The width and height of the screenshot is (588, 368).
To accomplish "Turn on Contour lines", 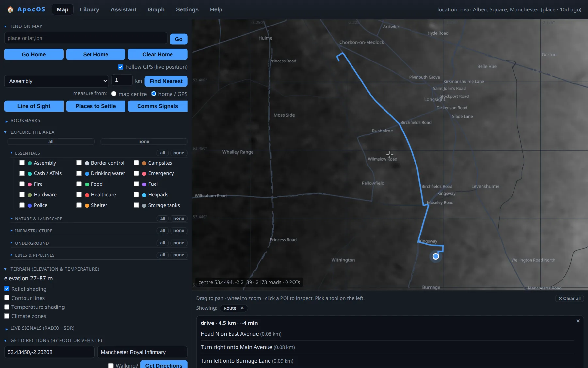I will click(x=7, y=298).
